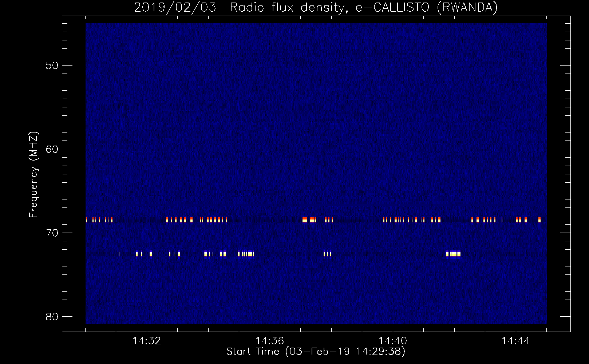Click the 80 MHz frequency tick label

[52, 317]
